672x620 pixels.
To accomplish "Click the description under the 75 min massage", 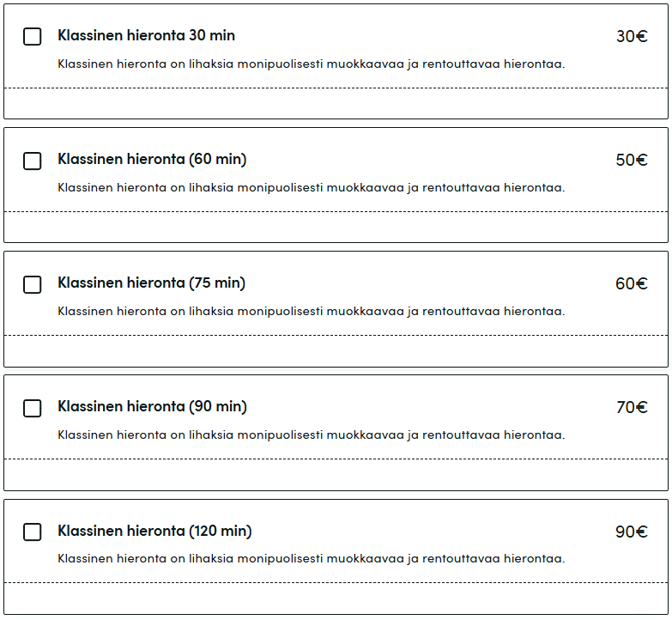I will (311, 312).
